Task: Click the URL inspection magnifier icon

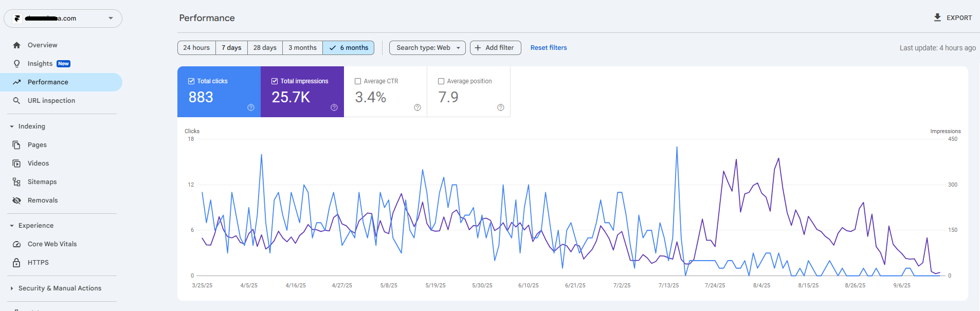Action: pos(17,101)
